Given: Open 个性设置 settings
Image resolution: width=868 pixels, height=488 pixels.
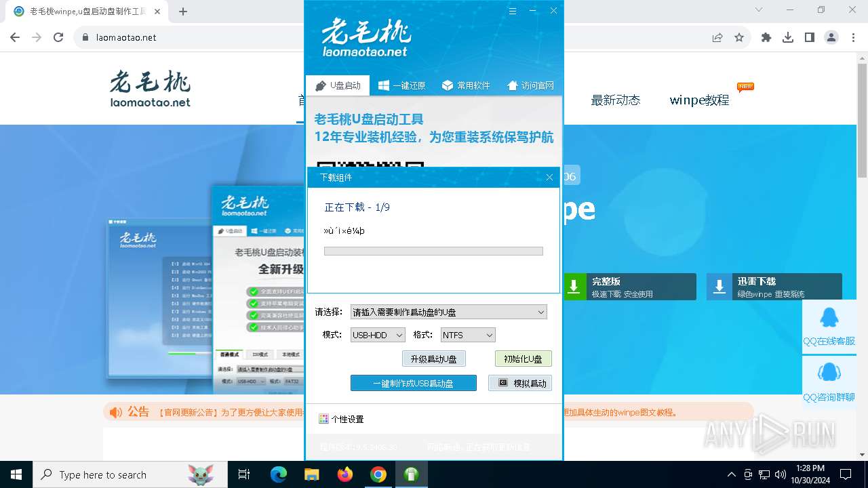Looking at the screenshot, I should click(341, 419).
